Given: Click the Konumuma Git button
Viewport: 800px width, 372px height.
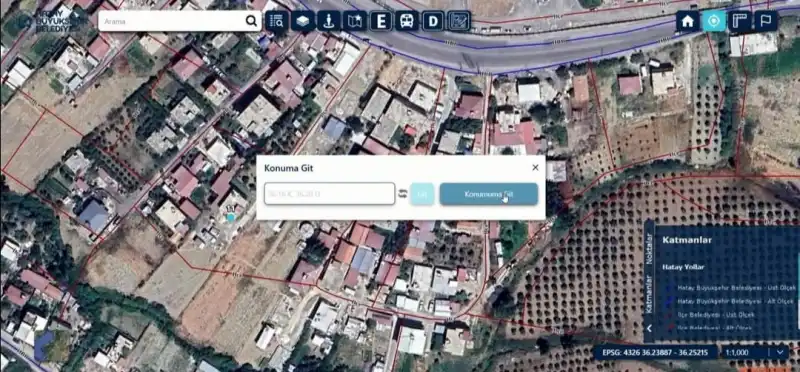Looking at the screenshot, I should 489,194.
